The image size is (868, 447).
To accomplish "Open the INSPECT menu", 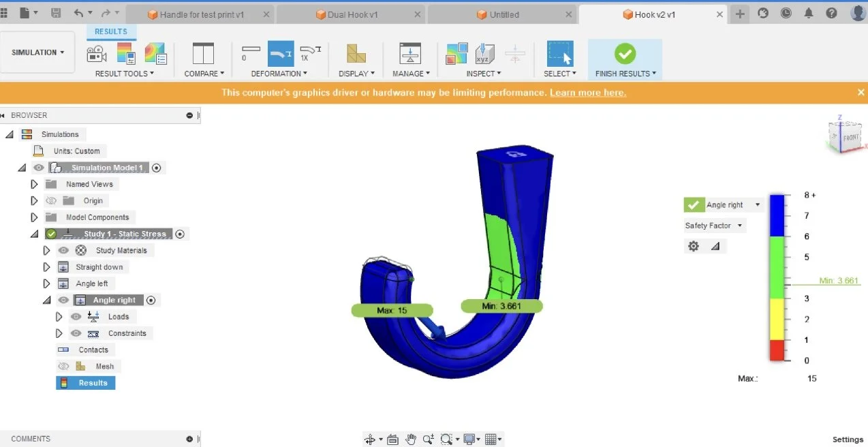I will coord(484,74).
